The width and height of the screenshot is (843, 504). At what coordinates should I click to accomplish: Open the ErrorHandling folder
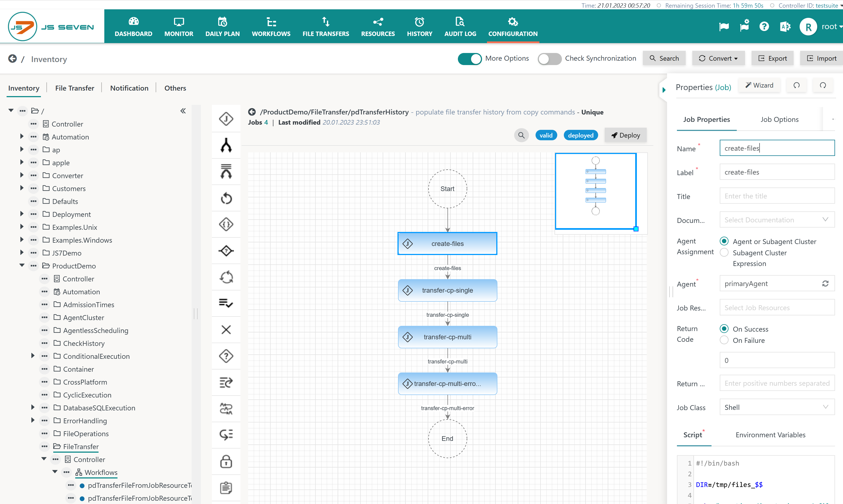pos(85,421)
